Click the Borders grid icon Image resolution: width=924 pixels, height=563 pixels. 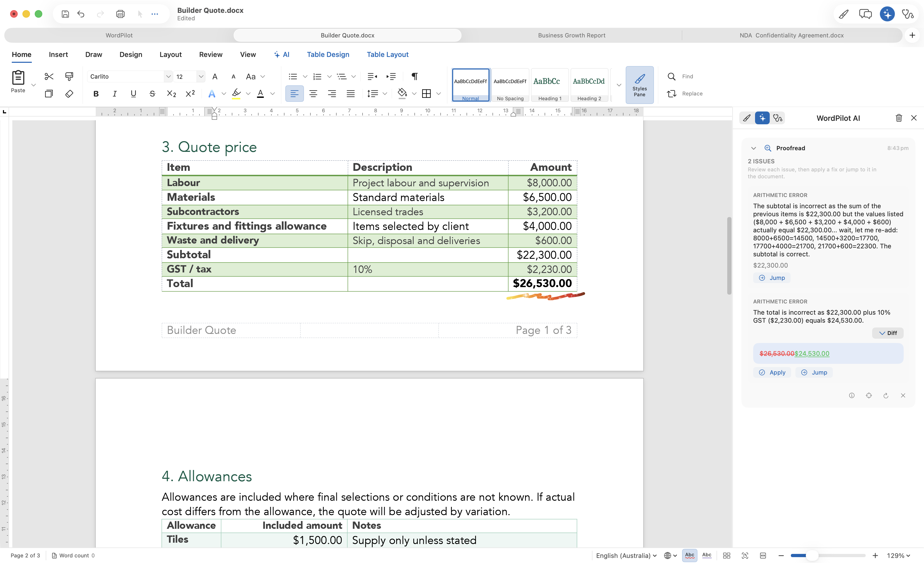coord(426,94)
